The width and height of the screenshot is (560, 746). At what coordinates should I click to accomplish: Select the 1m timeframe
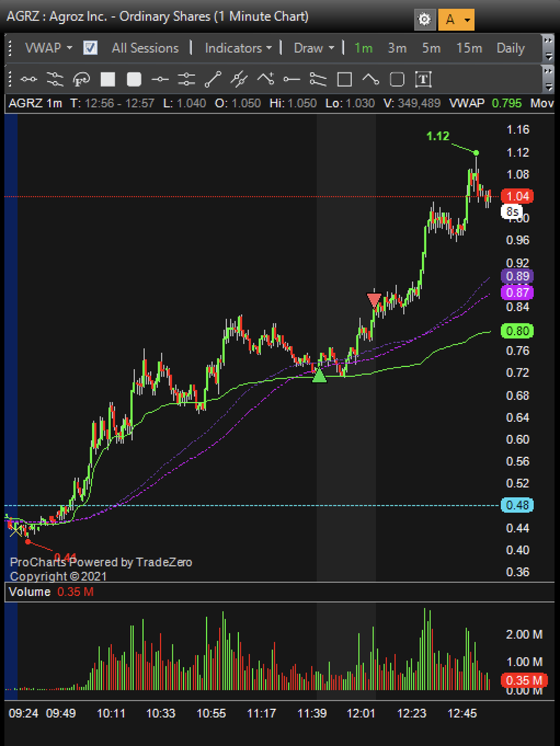(363, 48)
